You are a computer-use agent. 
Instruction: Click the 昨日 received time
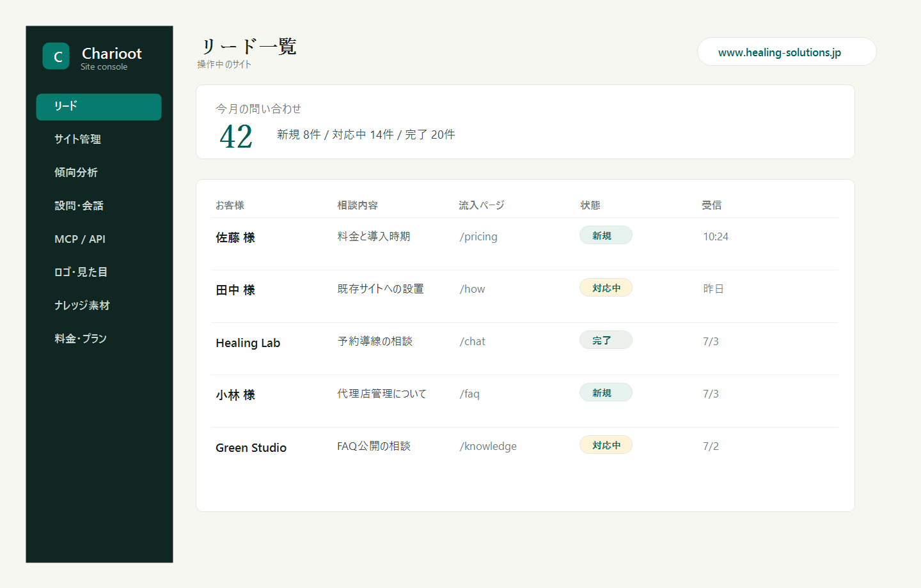[713, 289]
